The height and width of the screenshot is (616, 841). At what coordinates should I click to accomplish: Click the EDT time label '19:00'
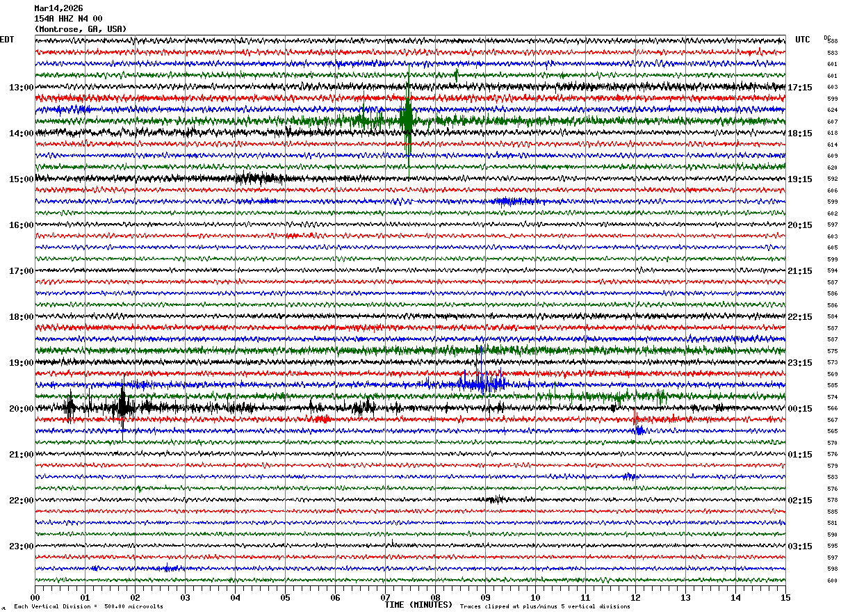(22, 363)
